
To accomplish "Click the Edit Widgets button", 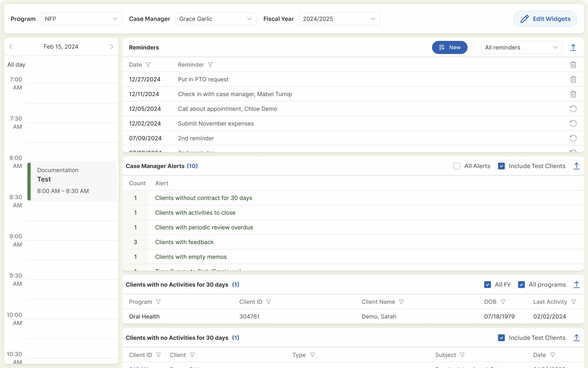I will pos(545,19).
